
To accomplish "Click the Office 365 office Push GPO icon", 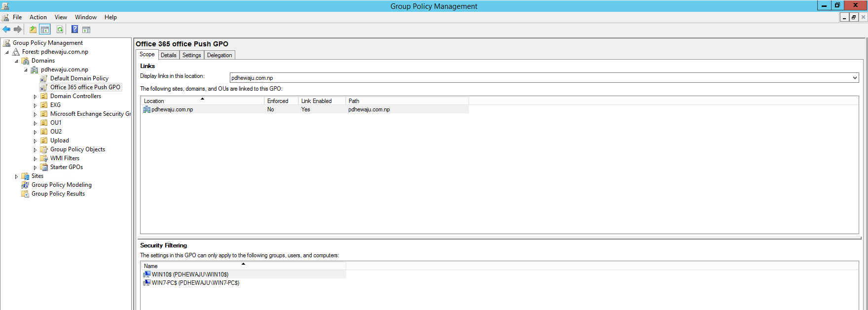I will pyautogui.click(x=44, y=87).
